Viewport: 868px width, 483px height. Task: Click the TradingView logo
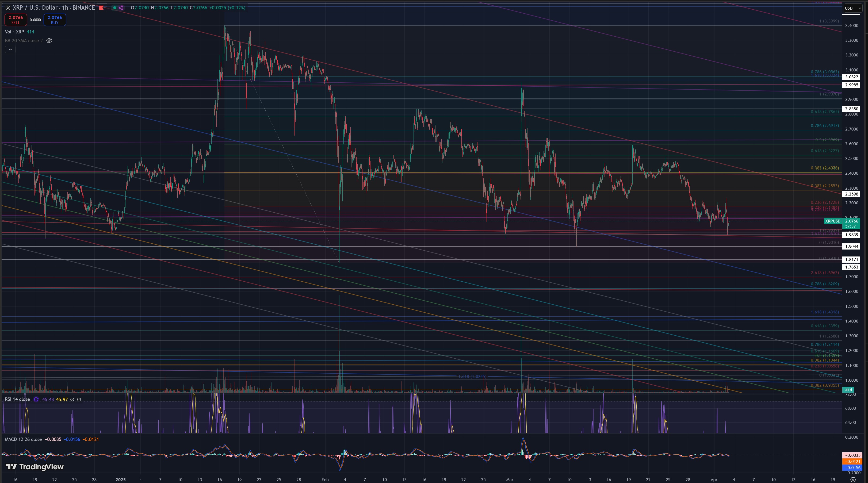[35, 466]
